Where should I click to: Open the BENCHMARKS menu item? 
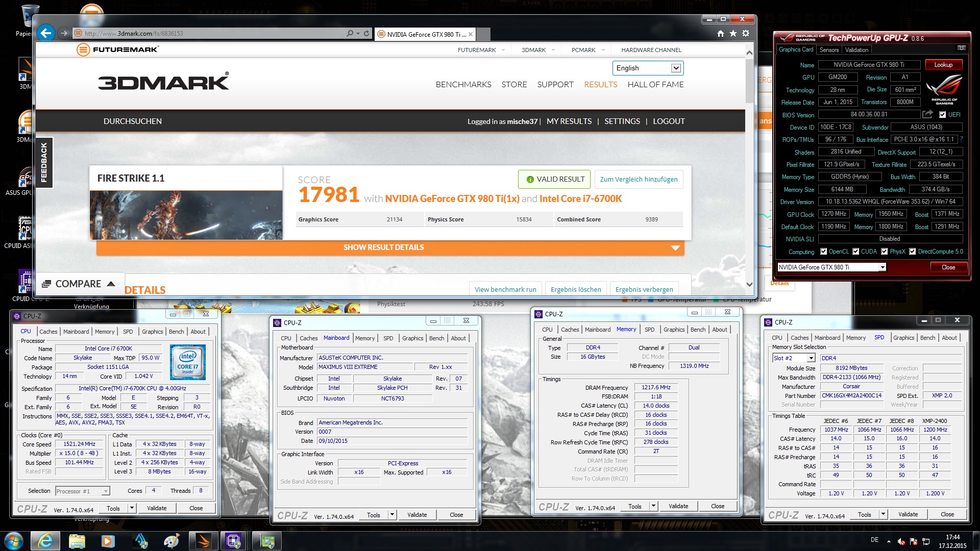(463, 85)
